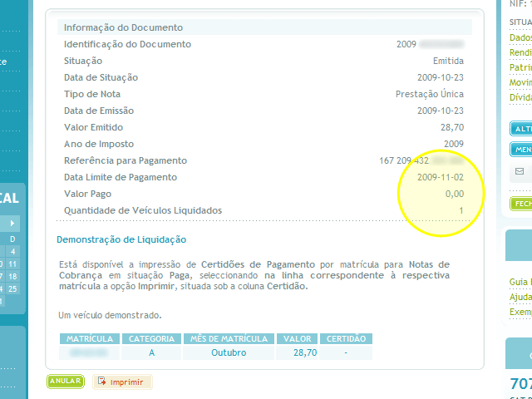Screen dimensions: 532x399
Task: Click Demonstração de Liquidação heading
Action: pyautogui.click(x=121, y=239)
